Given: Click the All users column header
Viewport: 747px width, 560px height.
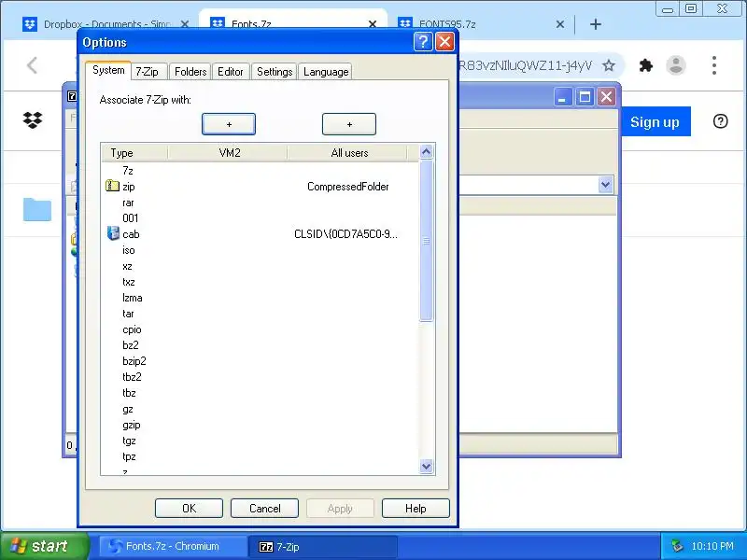Looking at the screenshot, I should pyautogui.click(x=347, y=153).
